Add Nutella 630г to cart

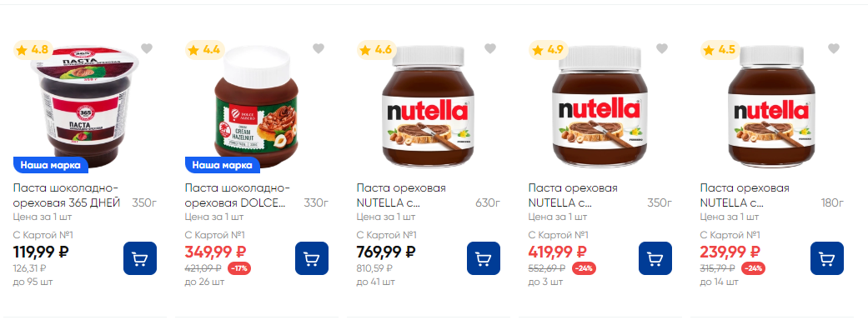484,258
